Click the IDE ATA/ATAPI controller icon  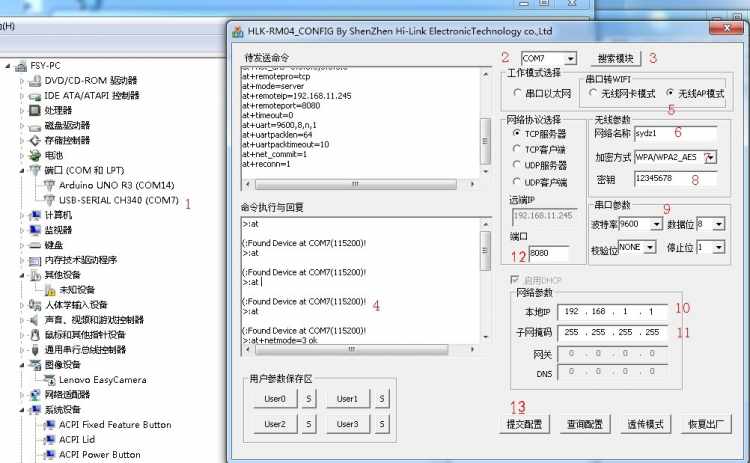[x=35, y=96]
